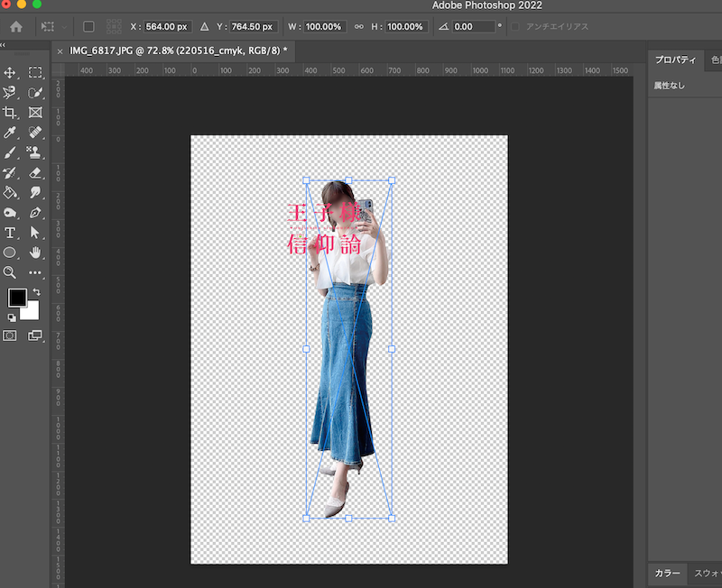The height and width of the screenshot is (588, 722).
Task: Close the IMG_6817.JPG document tab
Action: coord(60,51)
